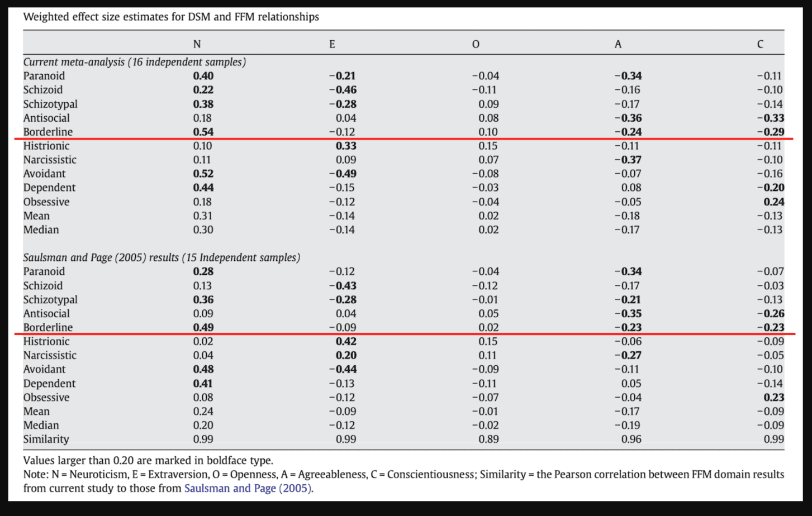Click the 0.89 Similarity value under Openness
Viewport: 812px width, 516px height.
[x=488, y=439]
